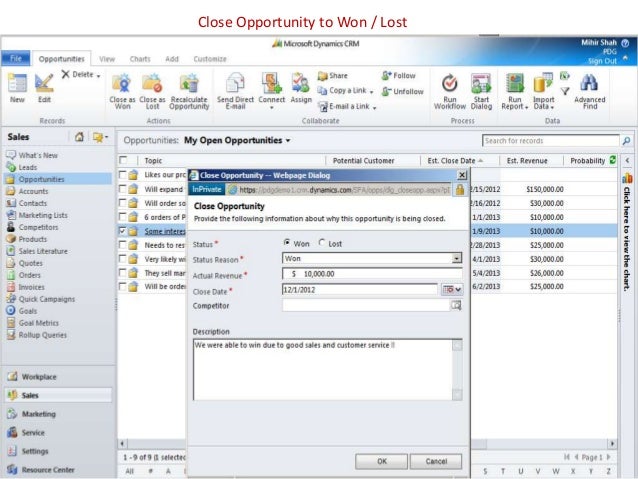
Task: Expand the Delete dropdown arrow
Action: click(x=98, y=76)
